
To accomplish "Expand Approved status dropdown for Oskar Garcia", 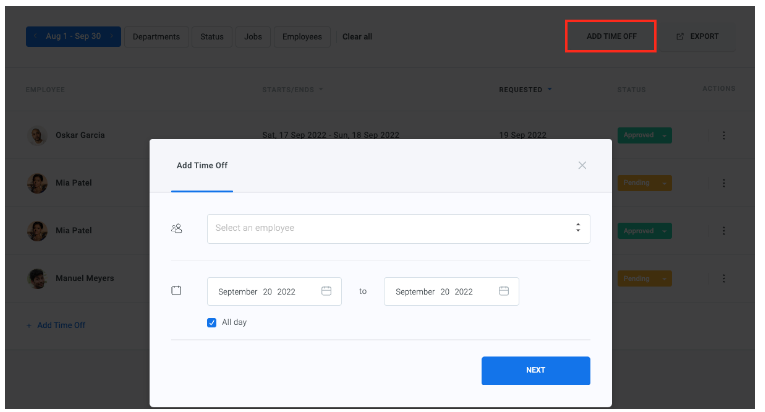I will 664,136.
